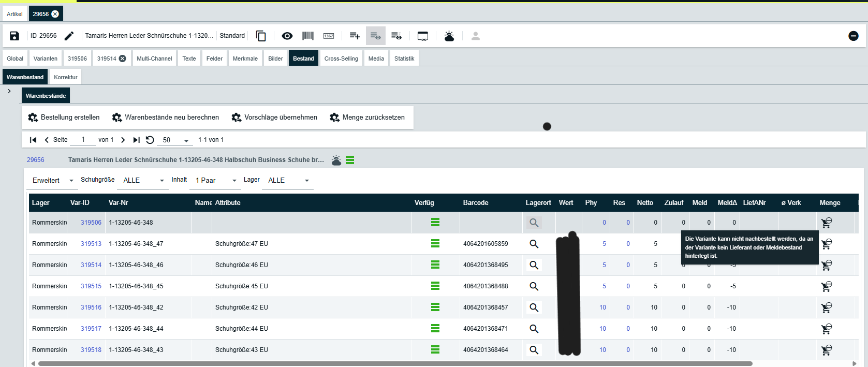Click the weather icon in the toolbar

pos(449,36)
